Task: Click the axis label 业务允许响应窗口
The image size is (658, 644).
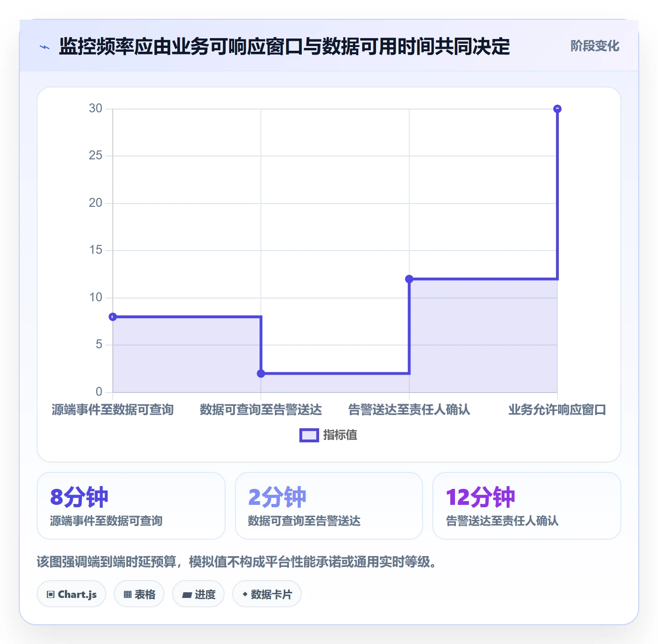Action: point(557,410)
